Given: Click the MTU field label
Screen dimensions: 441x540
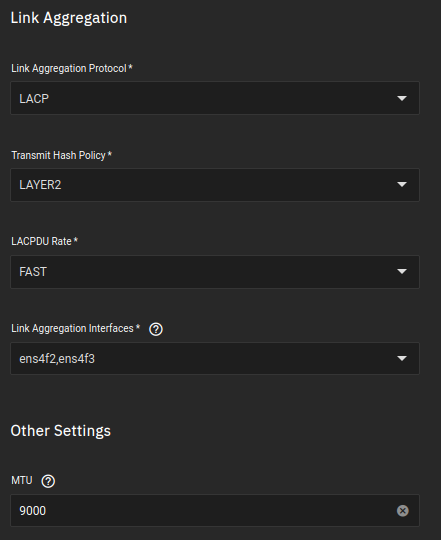Looking at the screenshot, I should 22,480.
